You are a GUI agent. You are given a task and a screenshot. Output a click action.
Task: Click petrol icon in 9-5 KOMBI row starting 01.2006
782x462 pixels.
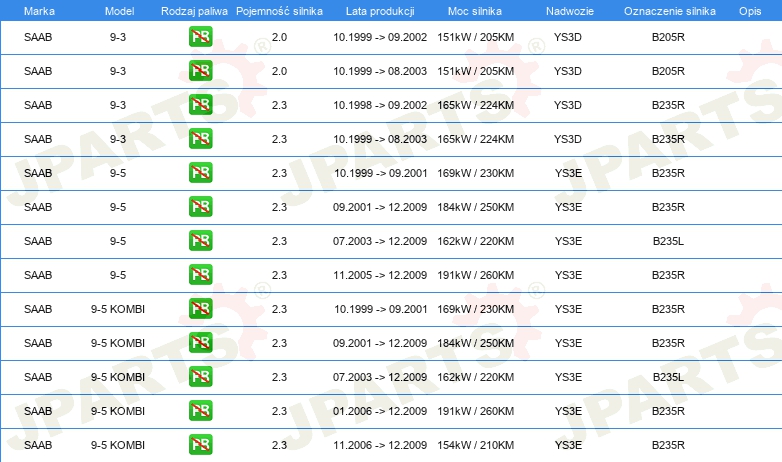(200, 411)
